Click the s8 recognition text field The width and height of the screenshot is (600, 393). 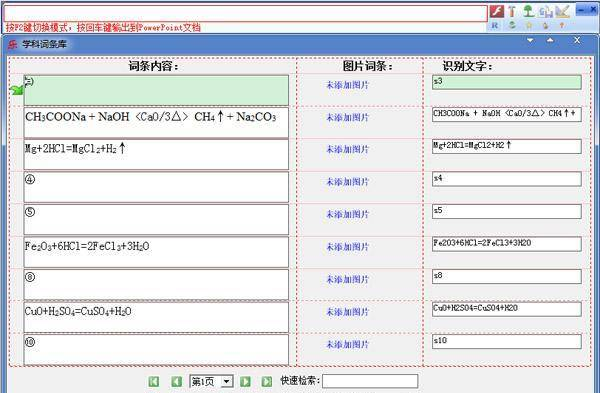tap(507, 277)
